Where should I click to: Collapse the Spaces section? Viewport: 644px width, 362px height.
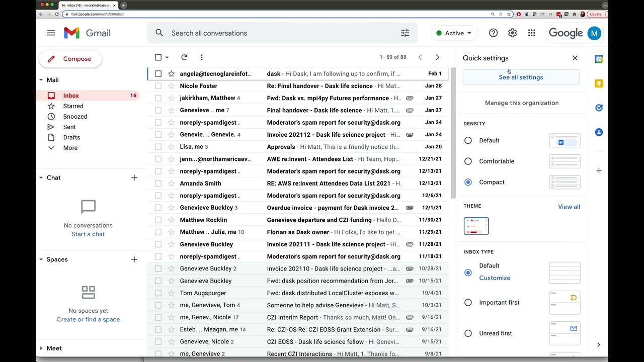41,259
